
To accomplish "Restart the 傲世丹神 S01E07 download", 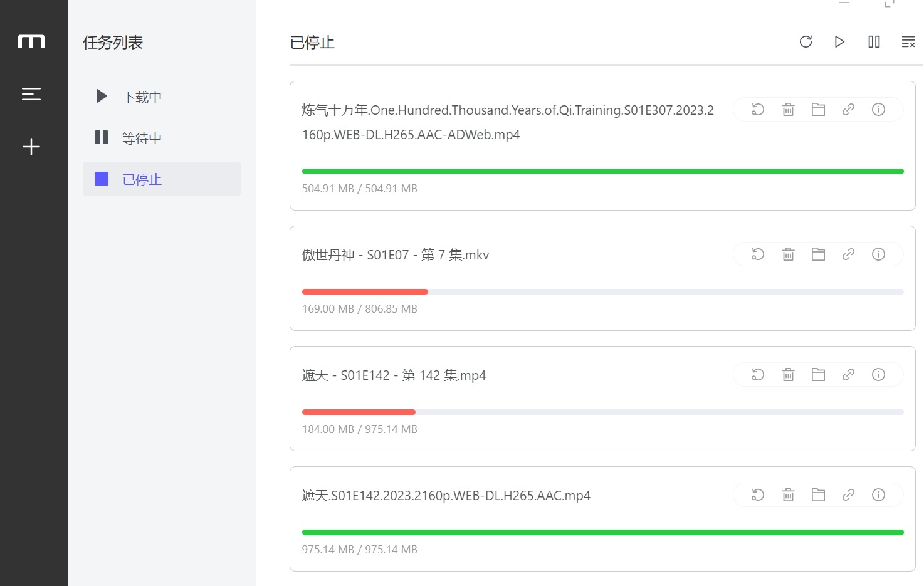I will pyautogui.click(x=758, y=254).
